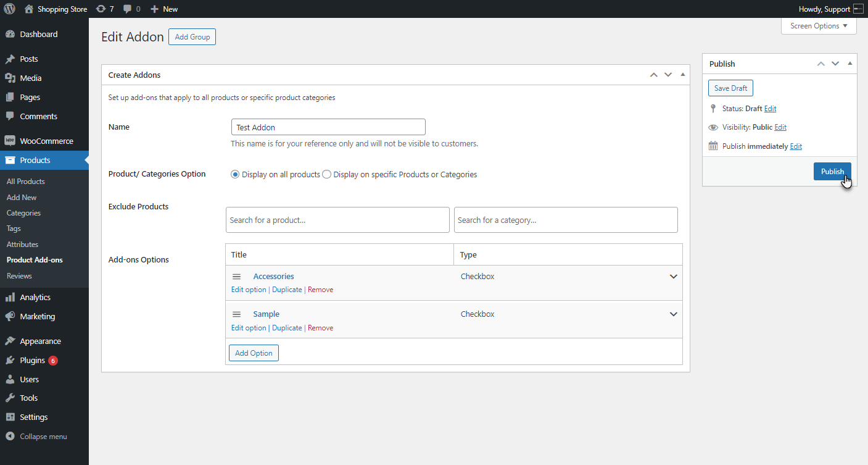Expand the Accessories option row chevron

tap(674, 277)
